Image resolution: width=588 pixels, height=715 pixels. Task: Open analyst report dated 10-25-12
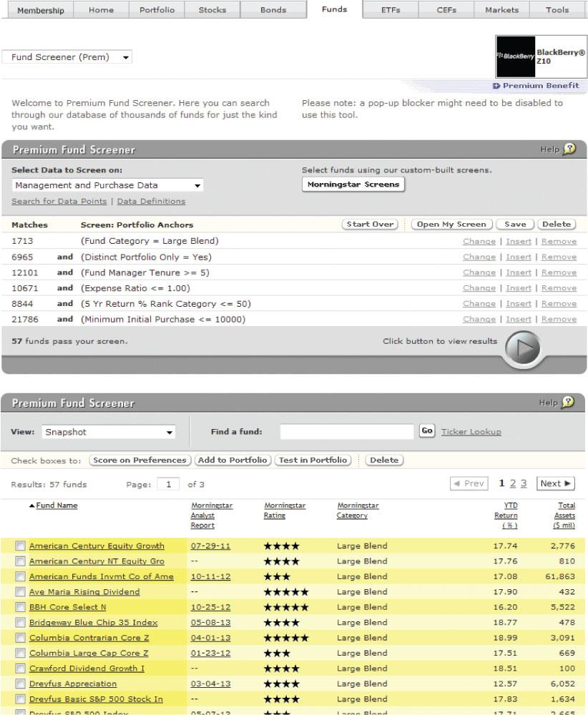210,607
